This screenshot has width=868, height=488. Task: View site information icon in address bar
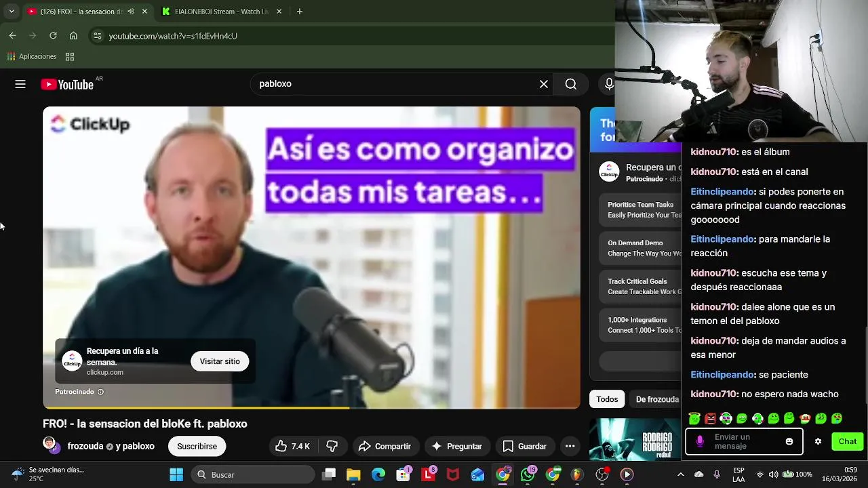(x=98, y=36)
